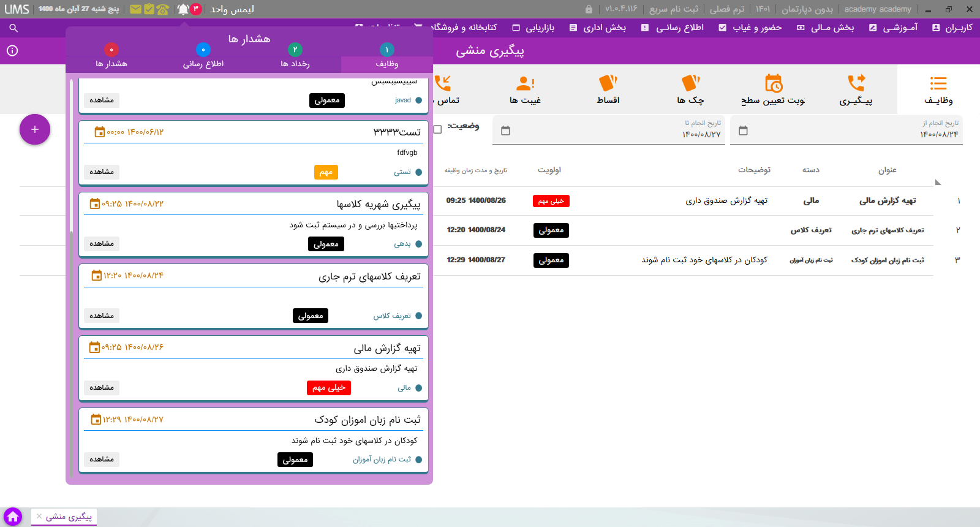
Task: Click the تاریخ انجام تا date field
Action: click(609, 130)
